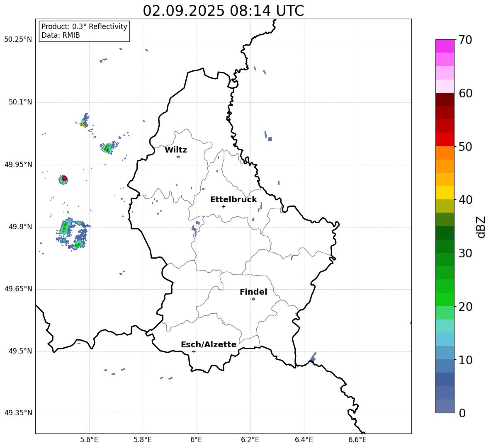Image resolution: width=491 pixels, height=448 pixels.
Task: Click the Ettelbruck city label
Action: coord(233,200)
